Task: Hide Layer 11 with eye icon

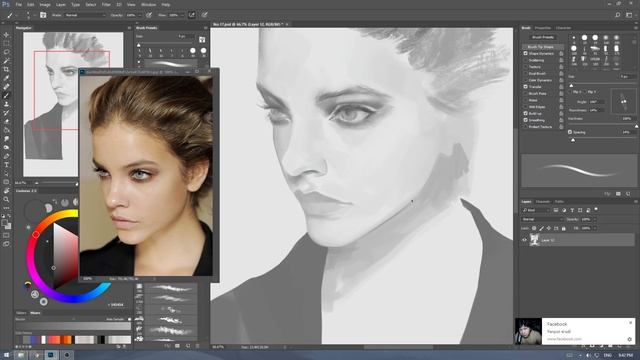Action: coord(524,240)
